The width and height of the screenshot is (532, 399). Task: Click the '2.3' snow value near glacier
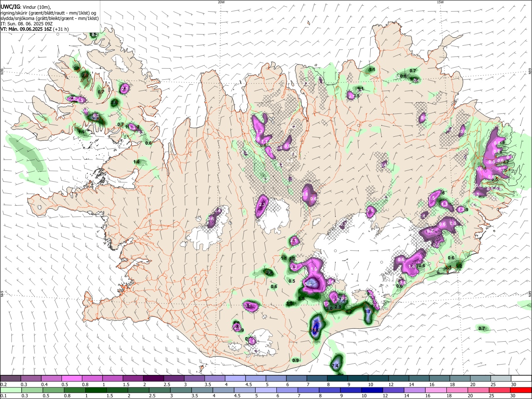pyautogui.click(x=262, y=204)
